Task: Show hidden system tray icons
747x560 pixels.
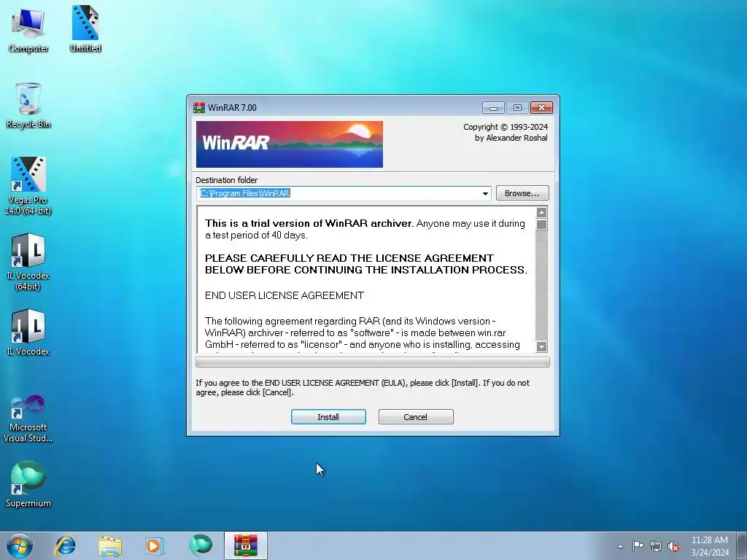Action: tap(620, 546)
